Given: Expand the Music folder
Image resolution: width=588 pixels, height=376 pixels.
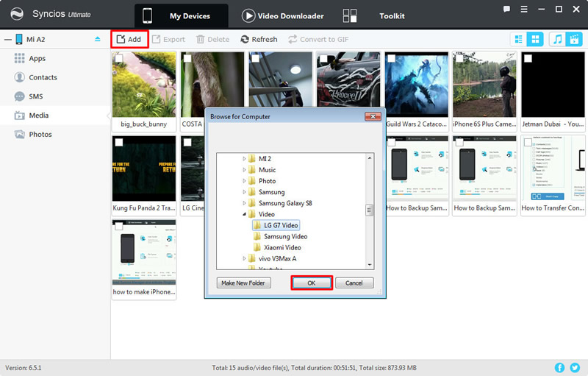Looking at the screenshot, I should pyautogui.click(x=244, y=170).
